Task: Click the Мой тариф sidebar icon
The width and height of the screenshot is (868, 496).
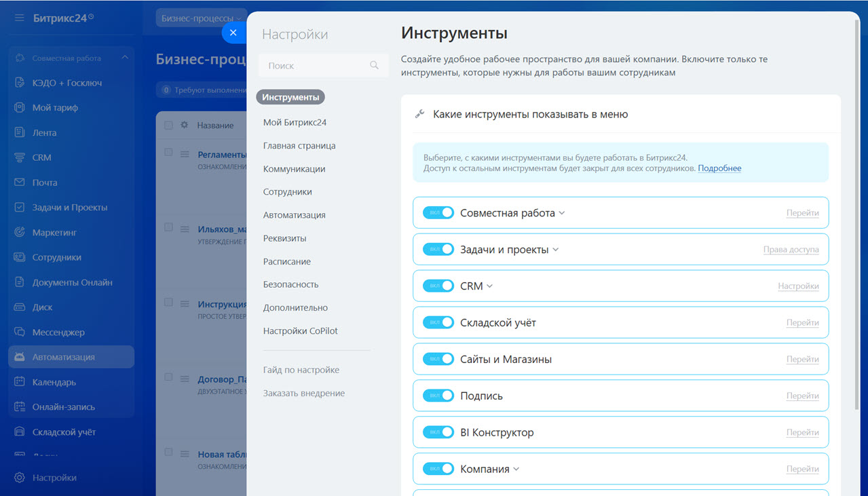Action: click(x=20, y=108)
